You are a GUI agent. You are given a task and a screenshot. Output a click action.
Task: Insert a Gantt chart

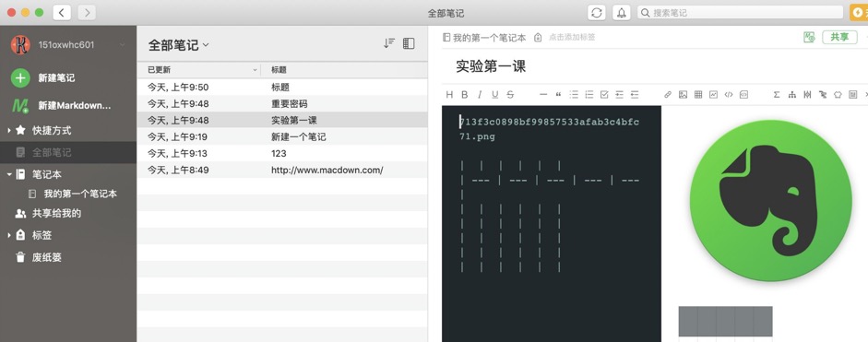click(x=823, y=95)
